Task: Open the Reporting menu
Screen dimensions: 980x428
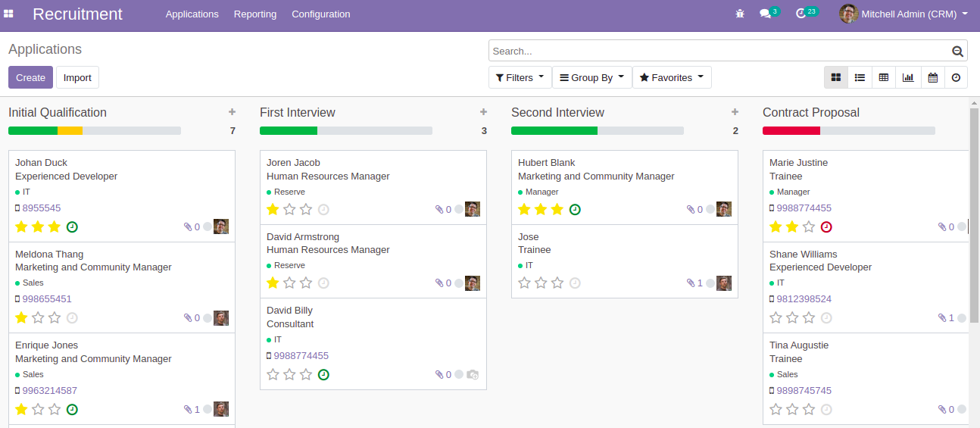Action: pos(255,14)
